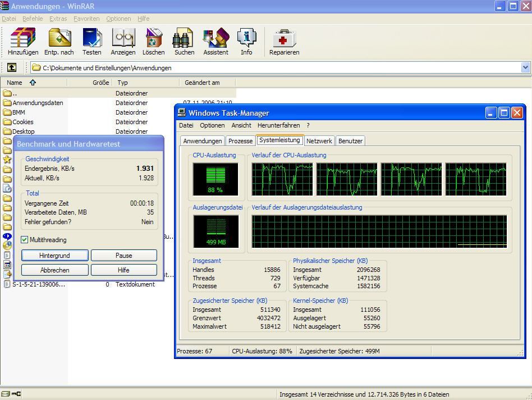Click the Cookies folder icon
Screen dimensions: 532x400
pos(7,121)
